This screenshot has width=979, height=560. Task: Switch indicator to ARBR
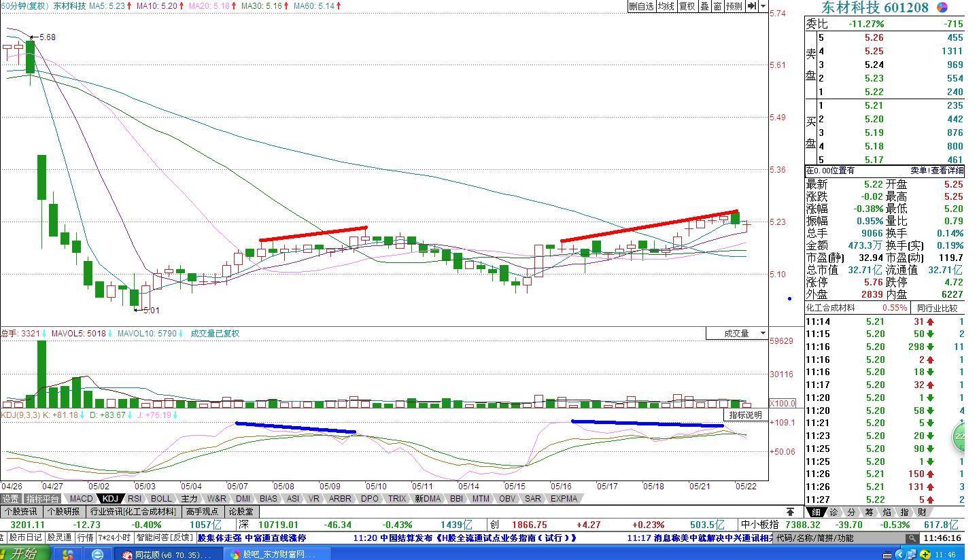coord(340,499)
